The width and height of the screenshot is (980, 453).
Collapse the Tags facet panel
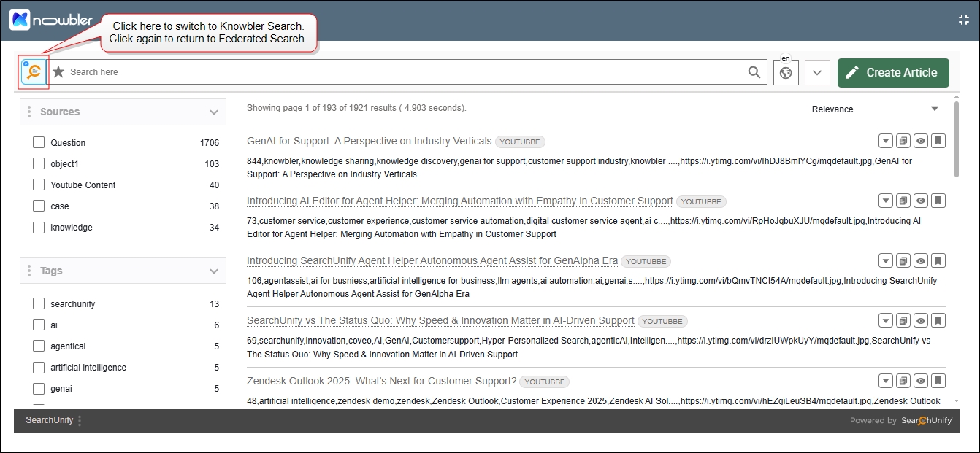(214, 271)
